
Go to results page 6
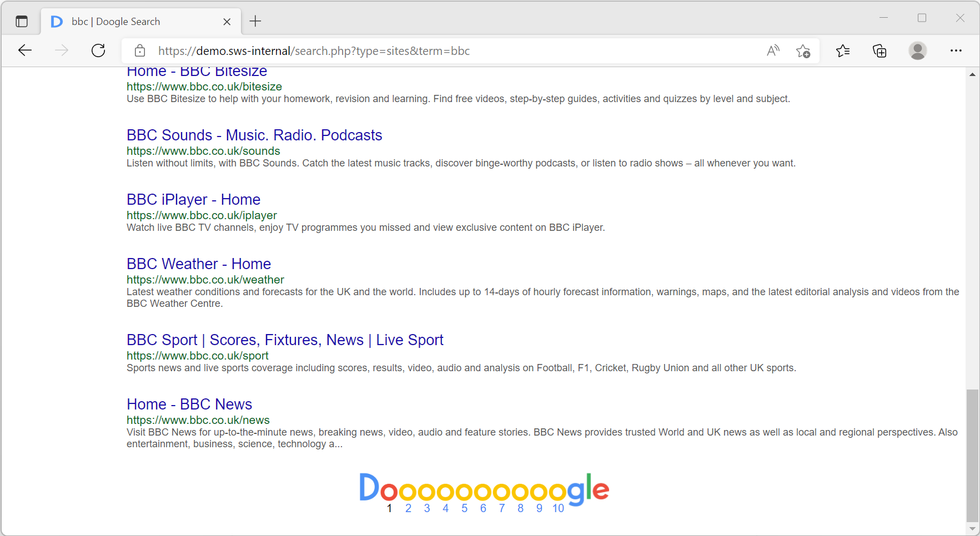pyautogui.click(x=483, y=508)
